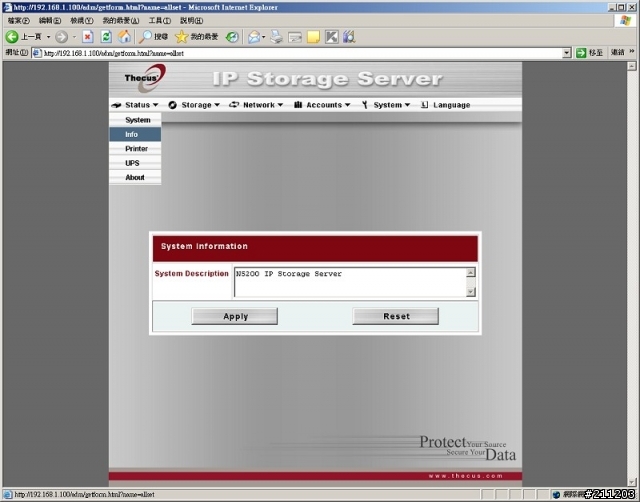Click the description box scroll up arrow
The image size is (640, 502).
pos(471,272)
